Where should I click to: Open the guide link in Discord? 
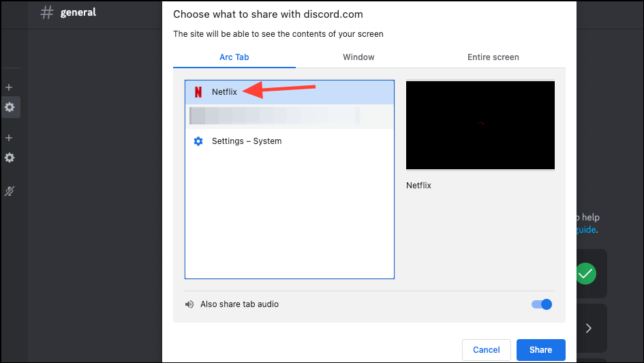(586, 229)
